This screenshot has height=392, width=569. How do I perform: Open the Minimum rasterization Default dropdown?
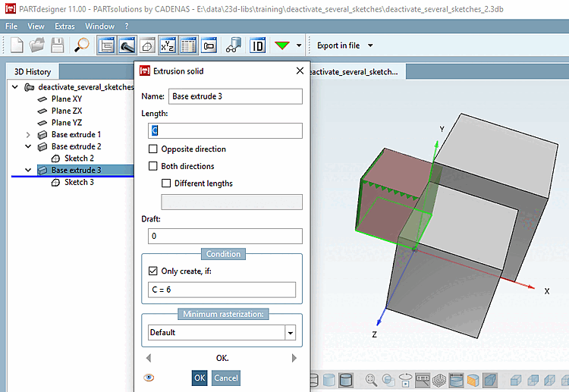[x=290, y=332]
